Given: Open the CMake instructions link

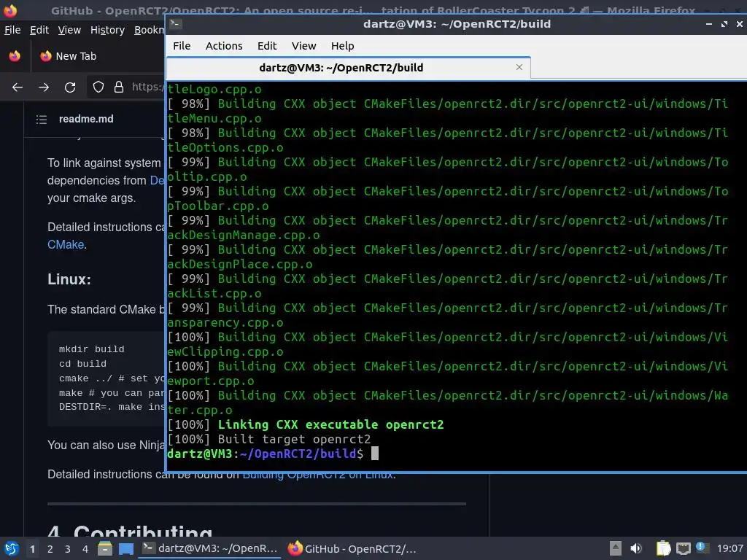Looking at the screenshot, I should pos(66,244).
